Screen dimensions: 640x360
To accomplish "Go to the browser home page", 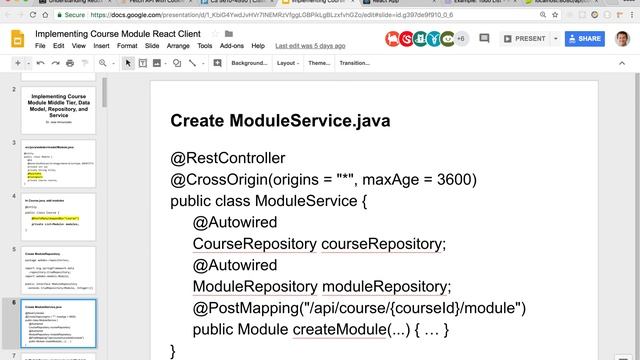I will click(x=45, y=15).
